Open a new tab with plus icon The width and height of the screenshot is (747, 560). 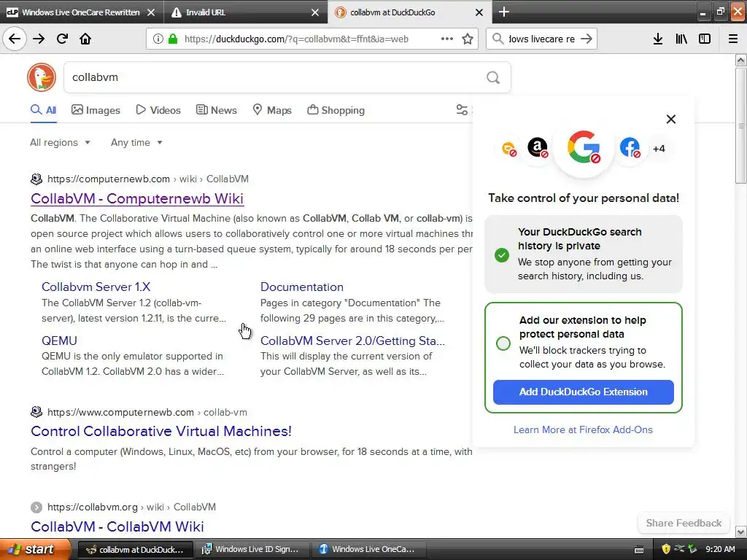tap(503, 12)
